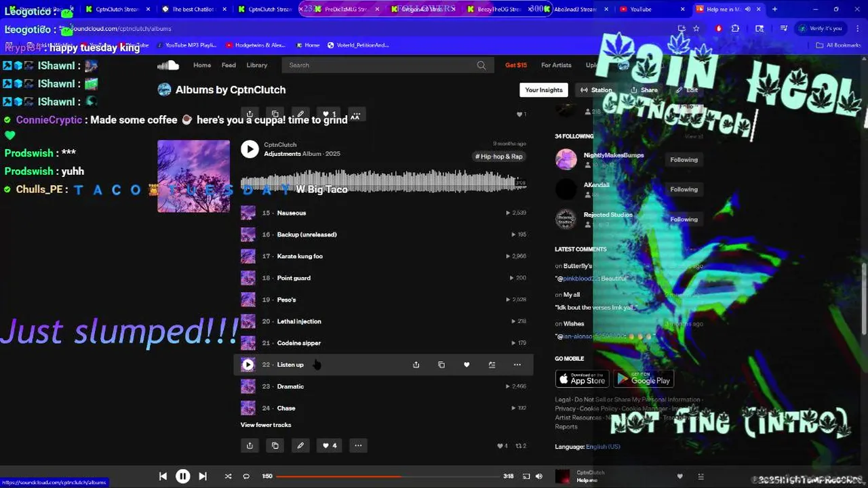Screen dimensions: 868x488
Task: Click the Your Insights button
Action: (x=544, y=89)
